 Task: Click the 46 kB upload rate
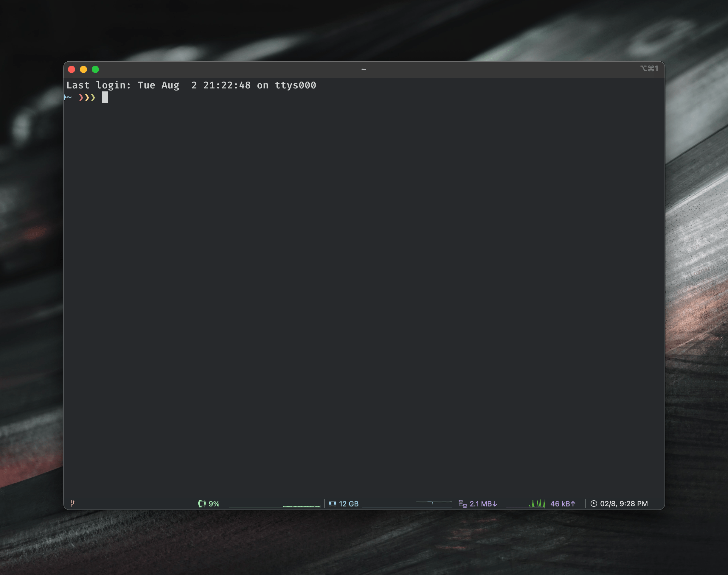pos(563,504)
